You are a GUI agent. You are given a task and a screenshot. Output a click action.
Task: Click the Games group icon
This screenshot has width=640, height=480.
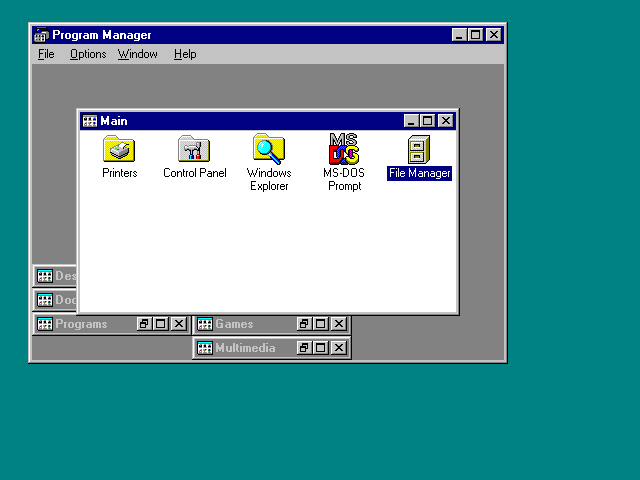click(x=205, y=324)
